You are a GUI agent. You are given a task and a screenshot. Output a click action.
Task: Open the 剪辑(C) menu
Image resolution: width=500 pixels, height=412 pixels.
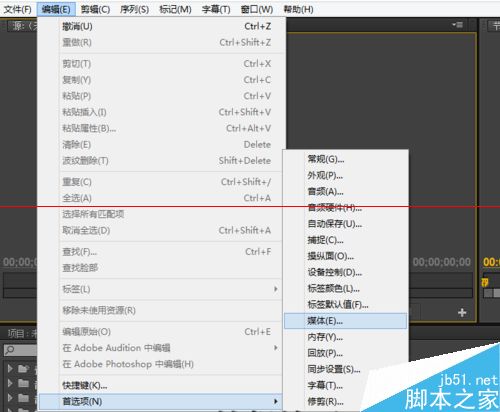pyautogui.click(x=95, y=9)
